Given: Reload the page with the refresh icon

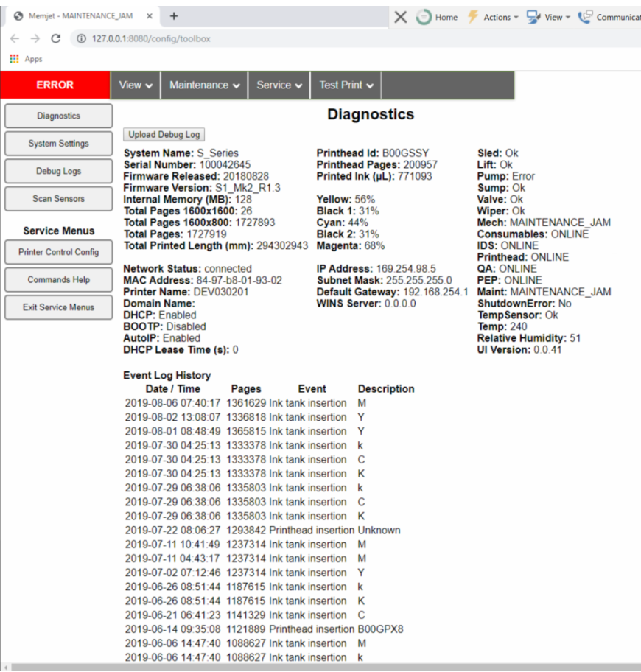Looking at the screenshot, I should pos(56,38).
